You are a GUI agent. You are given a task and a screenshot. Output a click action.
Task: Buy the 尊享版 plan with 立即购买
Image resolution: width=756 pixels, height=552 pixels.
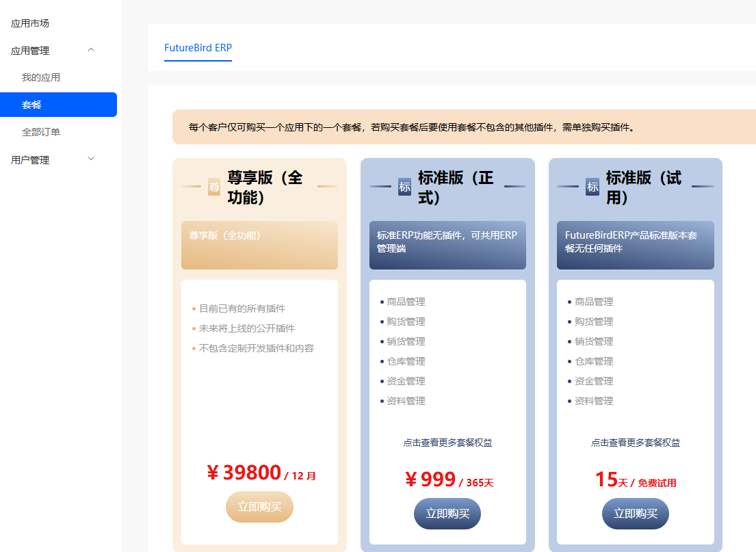pyautogui.click(x=259, y=507)
